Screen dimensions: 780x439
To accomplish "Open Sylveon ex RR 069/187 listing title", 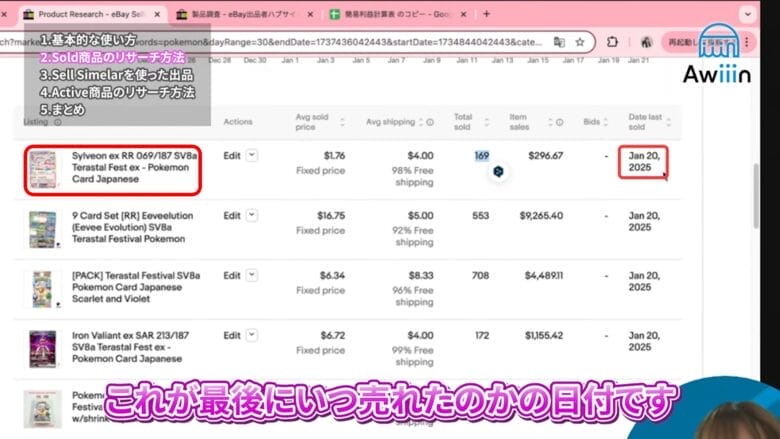I will 134,168.
